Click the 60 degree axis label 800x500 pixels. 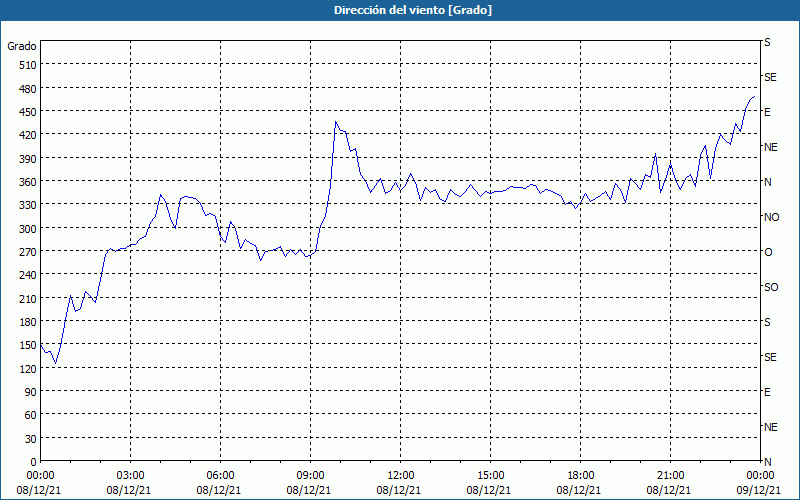pyautogui.click(x=31, y=415)
